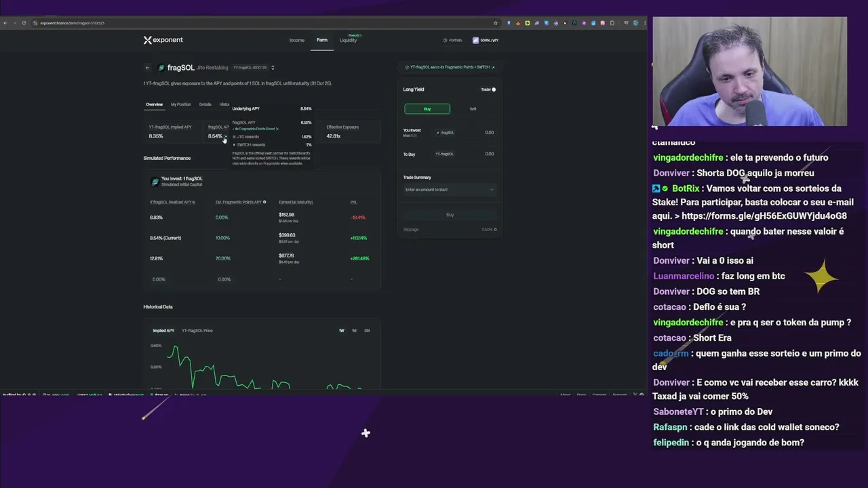Click the disabled Buy submit button
The height and width of the screenshot is (488, 868).
click(x=450, y=215)
